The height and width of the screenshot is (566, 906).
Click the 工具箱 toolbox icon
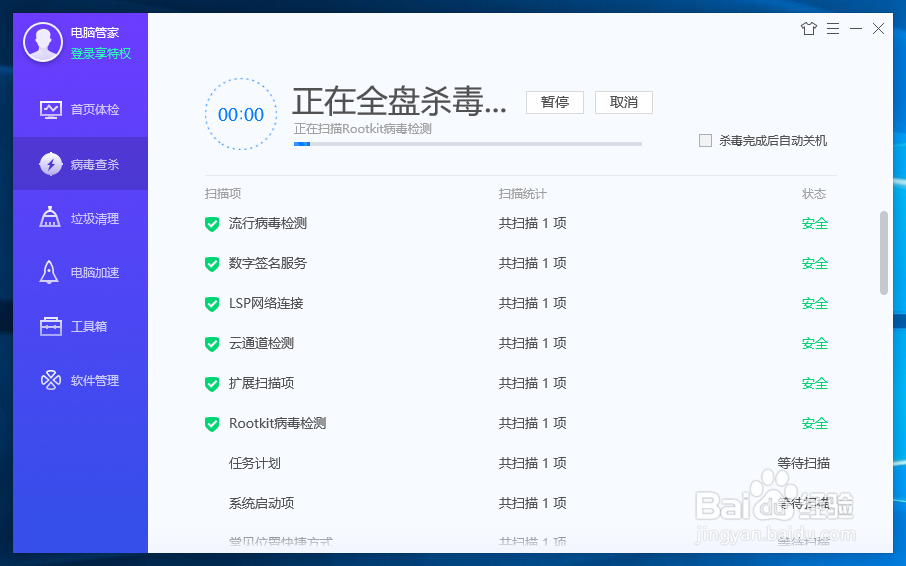tap(51, 326)
